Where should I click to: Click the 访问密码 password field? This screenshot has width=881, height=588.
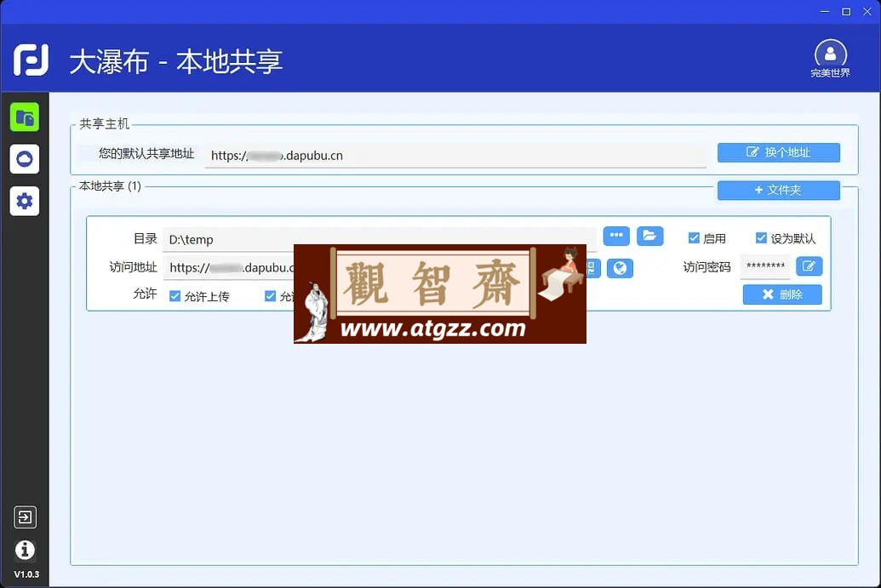(765, 266)
